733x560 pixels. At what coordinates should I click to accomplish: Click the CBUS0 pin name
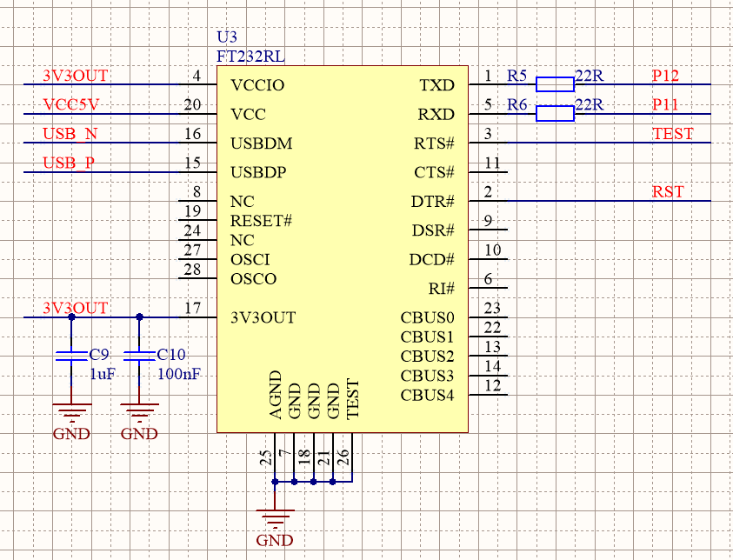[x=427, y=318]
